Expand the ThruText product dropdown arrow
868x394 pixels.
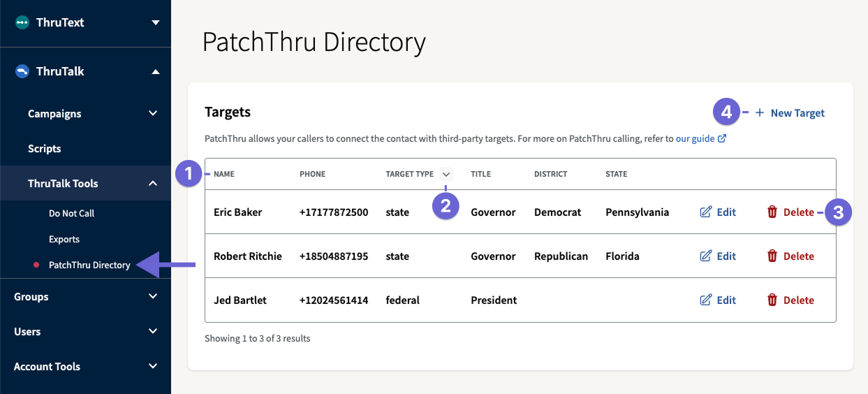tap(156, 22)
